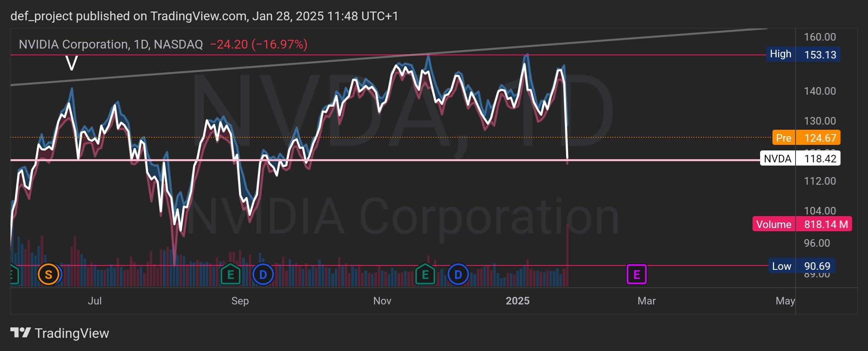
Task: Click the partial earnings marker at left edge
Action: [14, 275]
